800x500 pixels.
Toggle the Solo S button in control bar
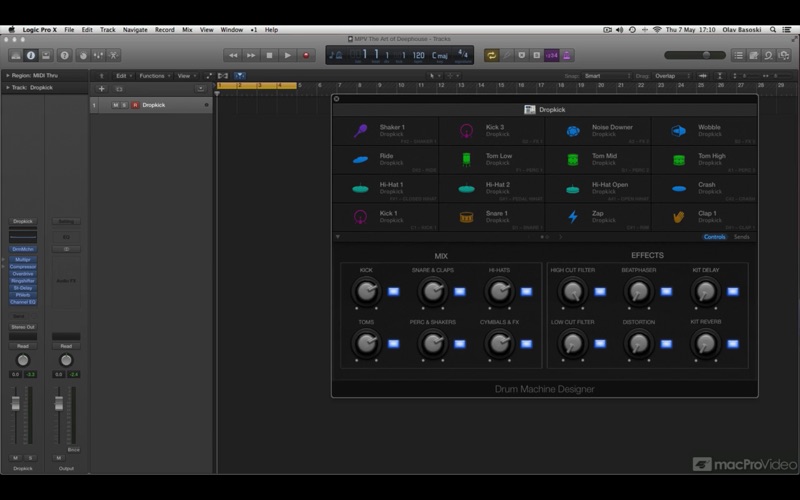pyautogui.click(x=536, y=55)
